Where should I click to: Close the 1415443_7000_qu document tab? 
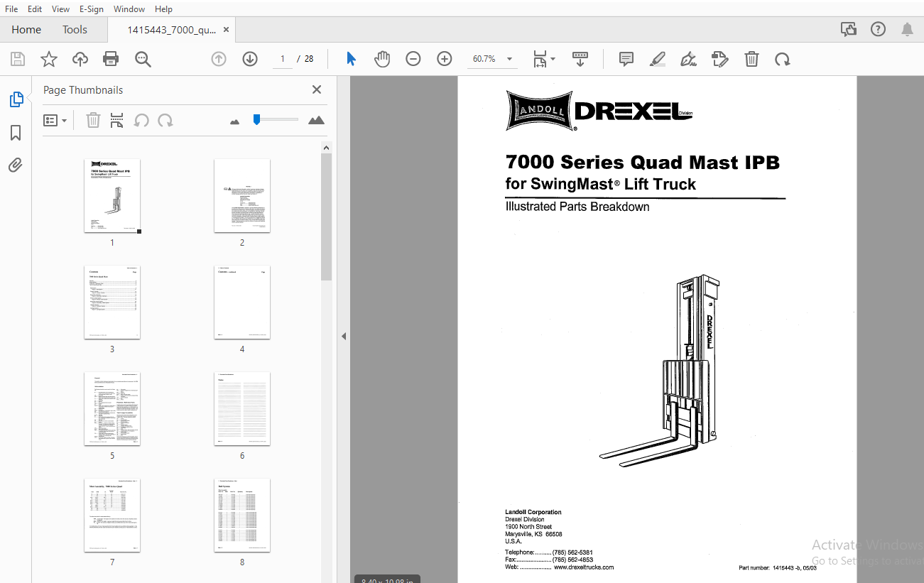tap(226, 30)
